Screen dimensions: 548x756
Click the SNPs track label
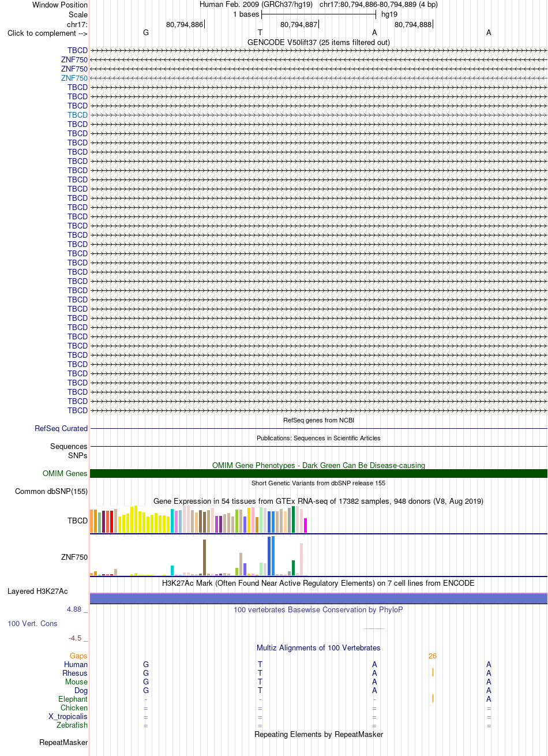point(77,455)
